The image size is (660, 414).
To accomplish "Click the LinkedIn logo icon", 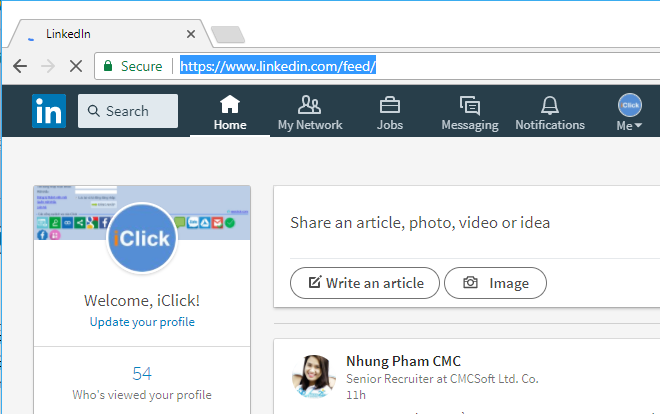I will (49, 111).
